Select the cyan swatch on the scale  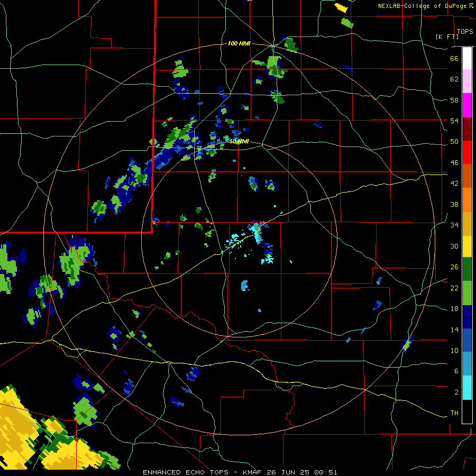467,388
